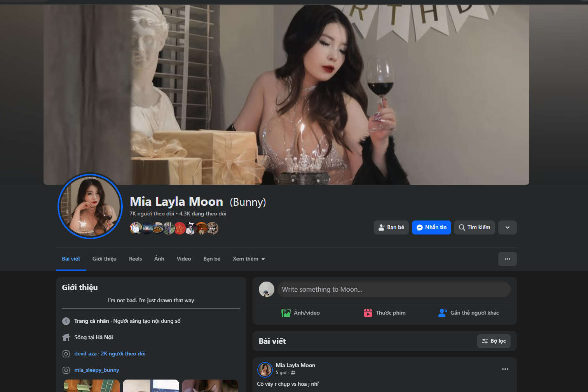This screenshot has height=392, width=588.
Task: Click the Ảnh/video photo icon
Action: pos(286,313)
